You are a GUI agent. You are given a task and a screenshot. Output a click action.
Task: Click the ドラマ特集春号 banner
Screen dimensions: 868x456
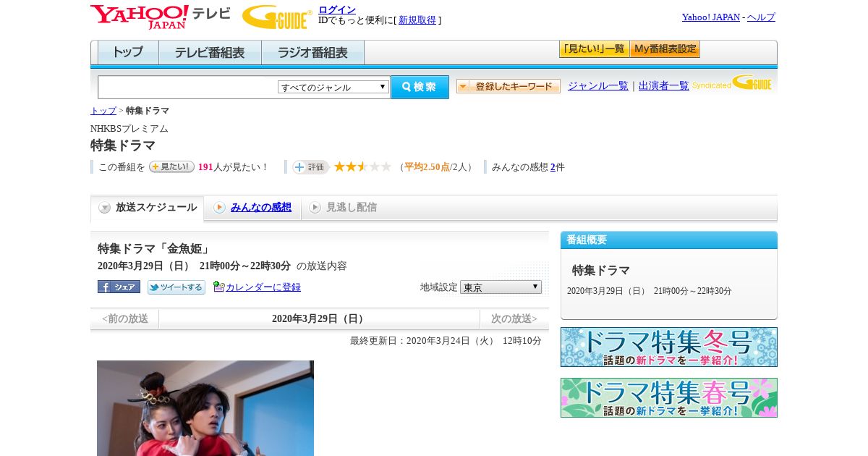[669, 397]
